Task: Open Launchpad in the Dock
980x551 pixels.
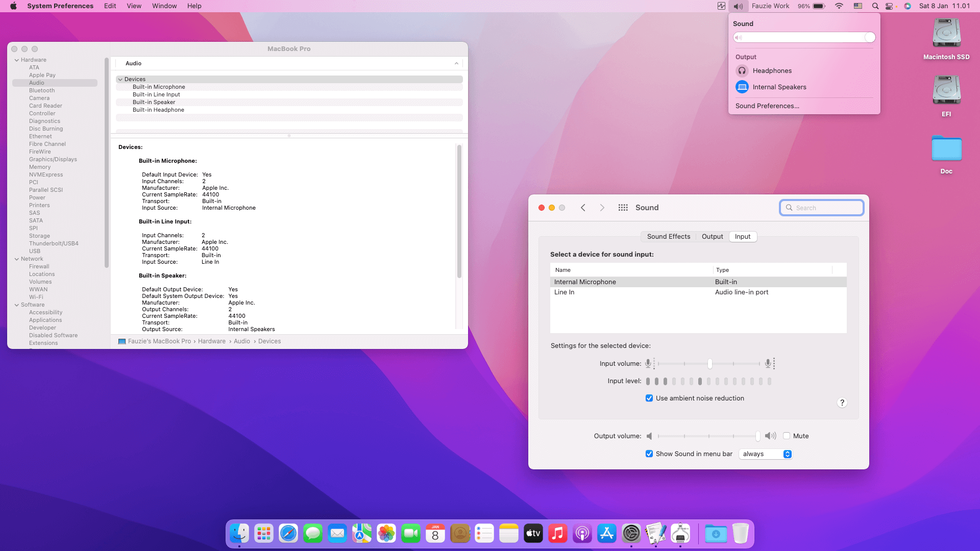Action: pyautogui.click(x=264, y=534)
